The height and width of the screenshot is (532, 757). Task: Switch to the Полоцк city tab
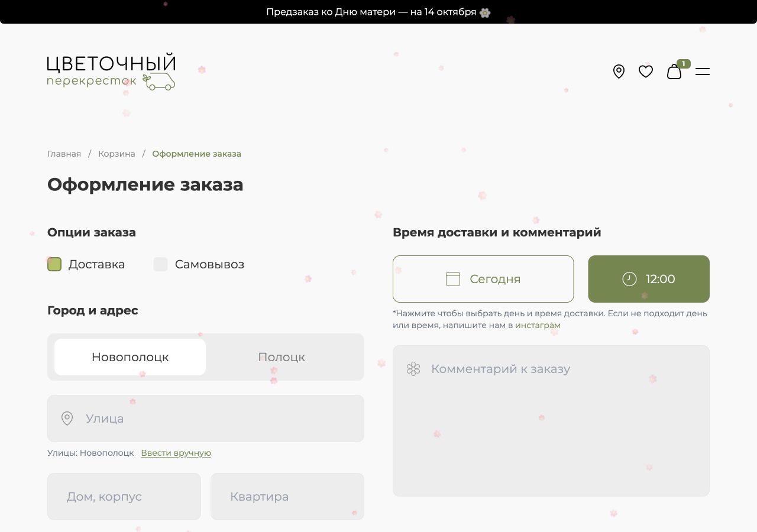point(282,357)
